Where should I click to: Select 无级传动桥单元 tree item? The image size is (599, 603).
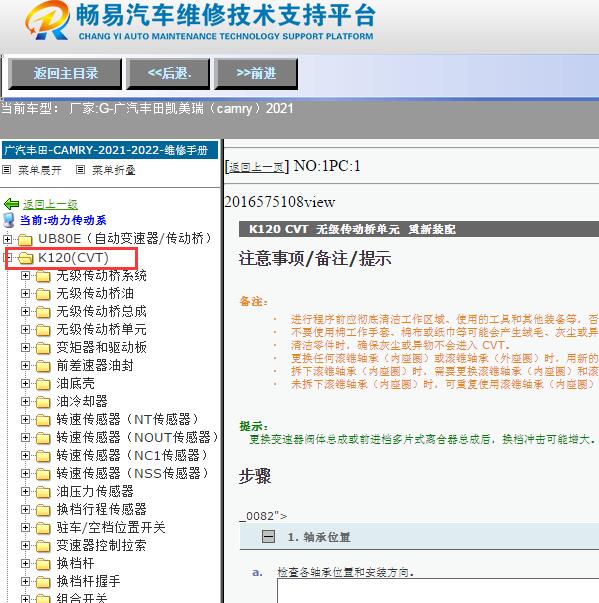(101, 330)
